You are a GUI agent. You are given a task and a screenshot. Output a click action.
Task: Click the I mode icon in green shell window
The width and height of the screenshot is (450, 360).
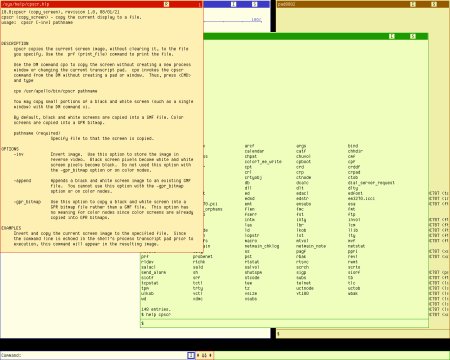pyautogui.click(x=392, y=36)
